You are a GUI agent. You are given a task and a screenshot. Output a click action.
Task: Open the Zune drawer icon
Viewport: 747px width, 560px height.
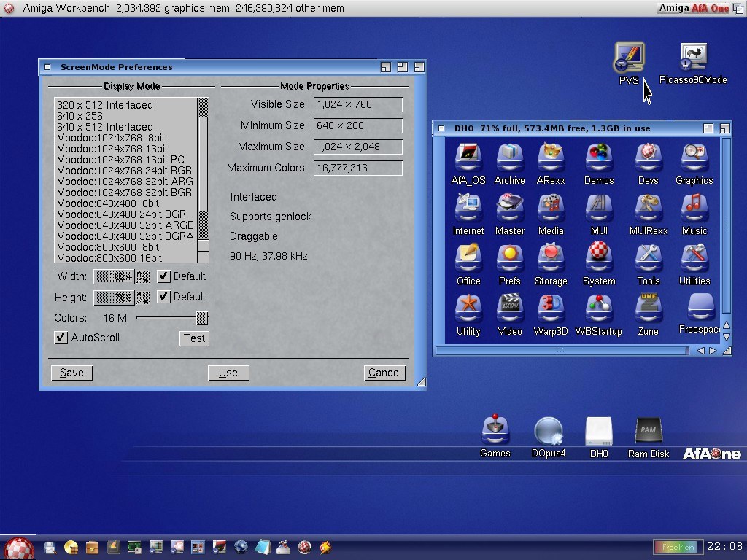click(648, 308)
